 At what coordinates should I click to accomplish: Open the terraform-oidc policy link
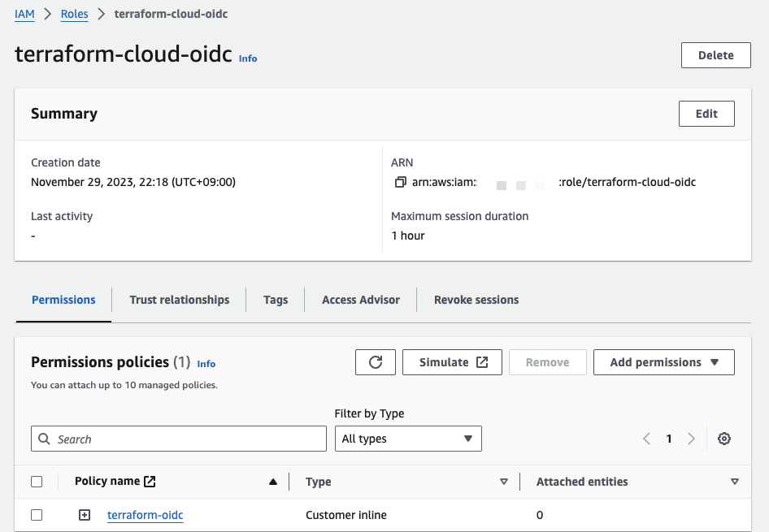[x=146, y=515]
